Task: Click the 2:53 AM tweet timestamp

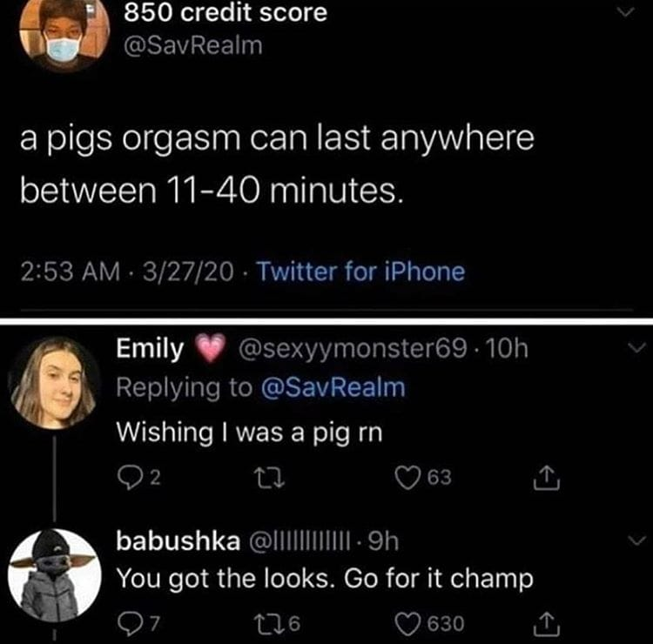Action: click(x=66, y=272)
